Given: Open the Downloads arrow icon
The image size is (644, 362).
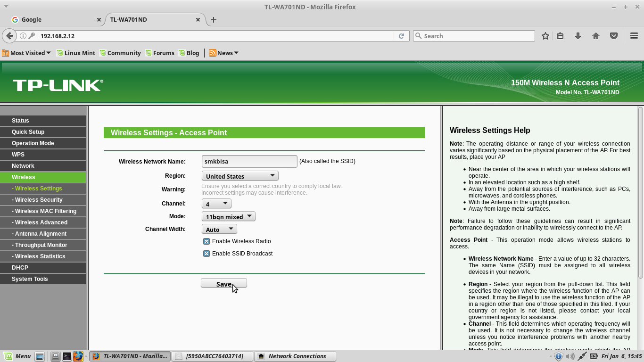Looking at the screenshot, I should point(578,35).
